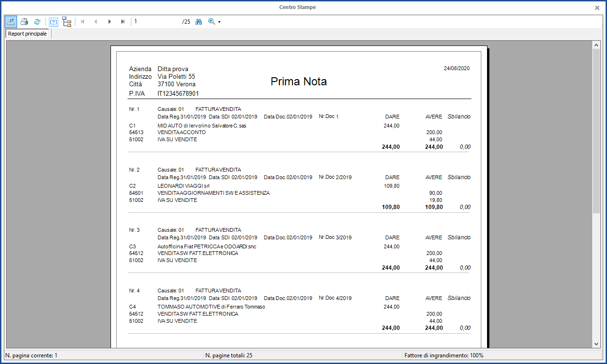The width and height of the screenshot is (607, 364).
Task: Toggle the parameter panel question-mark icon
Action: 54,21
